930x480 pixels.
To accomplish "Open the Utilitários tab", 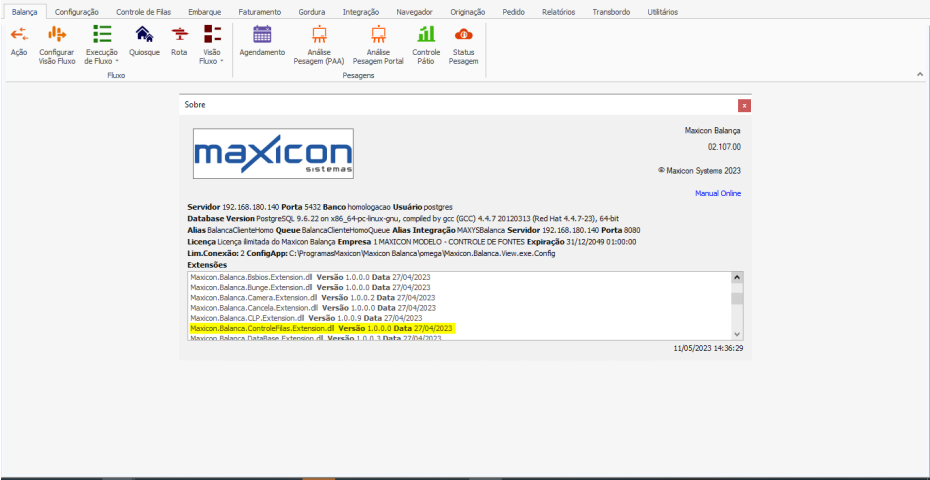I will pos(663,12).
